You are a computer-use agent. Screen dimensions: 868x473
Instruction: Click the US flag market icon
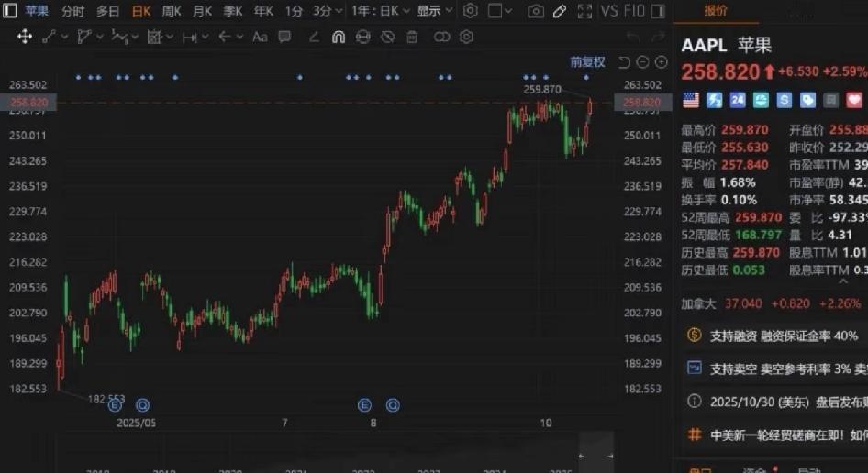691,100
